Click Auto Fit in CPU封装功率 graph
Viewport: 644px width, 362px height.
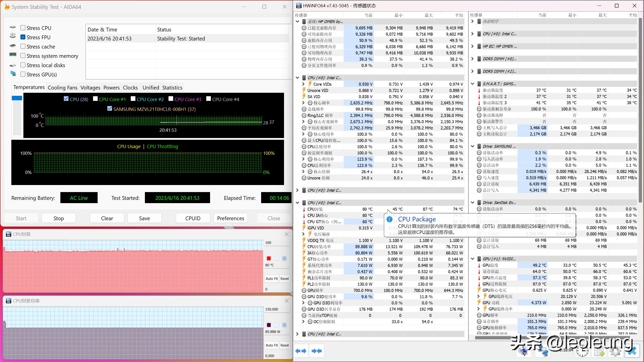(272, 345)
